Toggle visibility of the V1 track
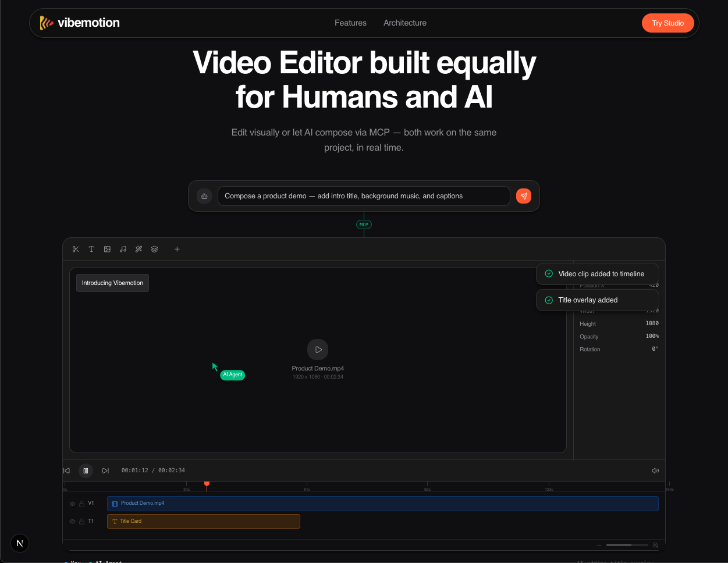This screenshot has width=728, height=563. click(x=73, y=504)
